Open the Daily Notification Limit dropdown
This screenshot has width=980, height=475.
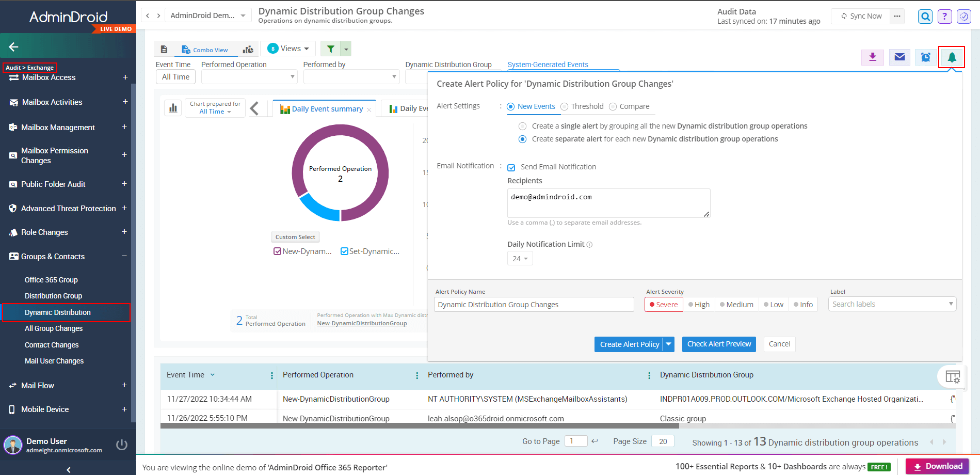(520, 259)
